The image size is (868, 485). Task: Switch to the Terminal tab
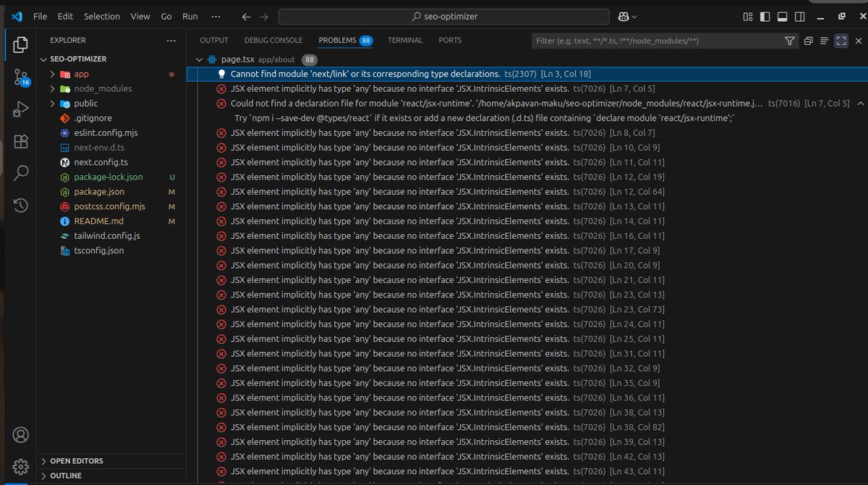coord(405,41)
